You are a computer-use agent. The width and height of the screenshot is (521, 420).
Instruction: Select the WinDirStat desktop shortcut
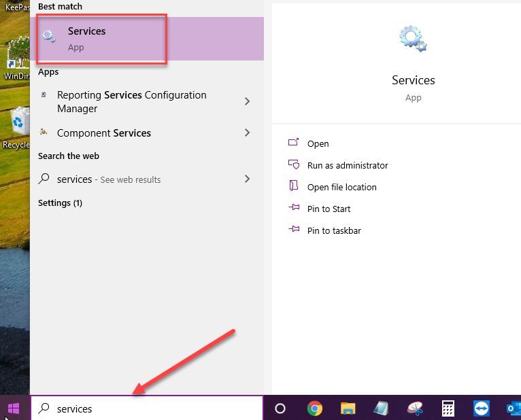tap(16, 59)
